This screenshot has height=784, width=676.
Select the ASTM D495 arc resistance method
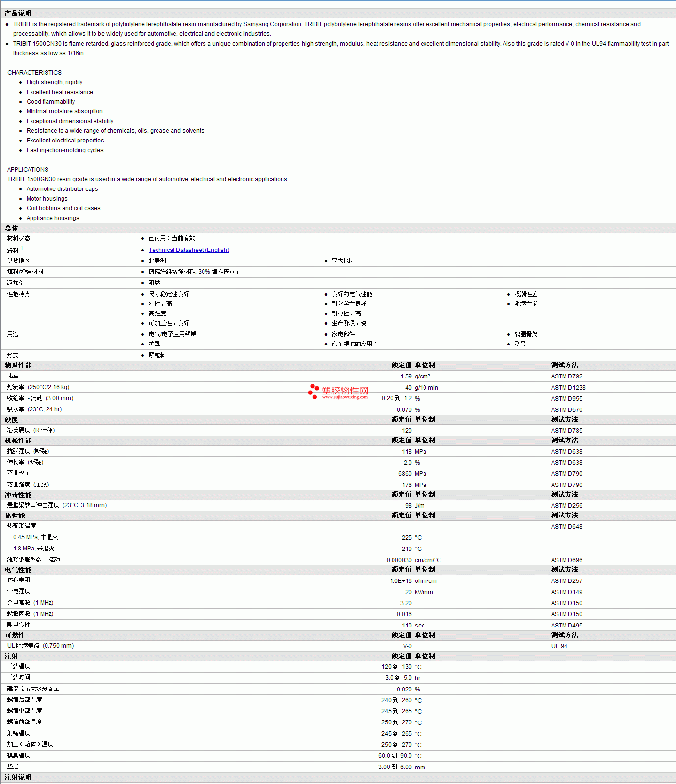point(566,626)
